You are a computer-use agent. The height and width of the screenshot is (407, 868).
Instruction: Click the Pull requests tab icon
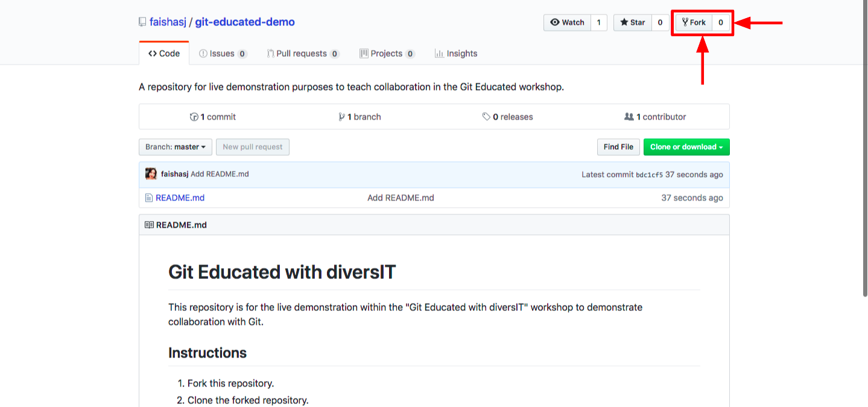click(x=271, y=53)
